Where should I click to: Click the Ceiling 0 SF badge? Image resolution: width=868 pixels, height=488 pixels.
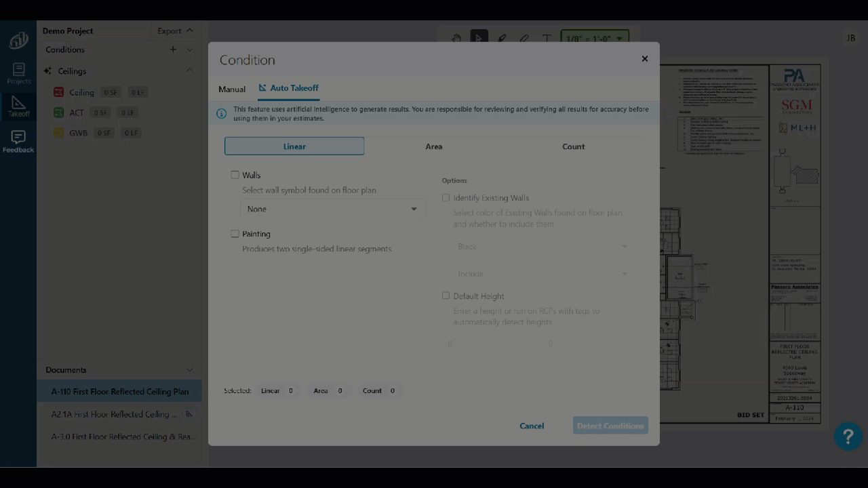click(x=111, y=92)
